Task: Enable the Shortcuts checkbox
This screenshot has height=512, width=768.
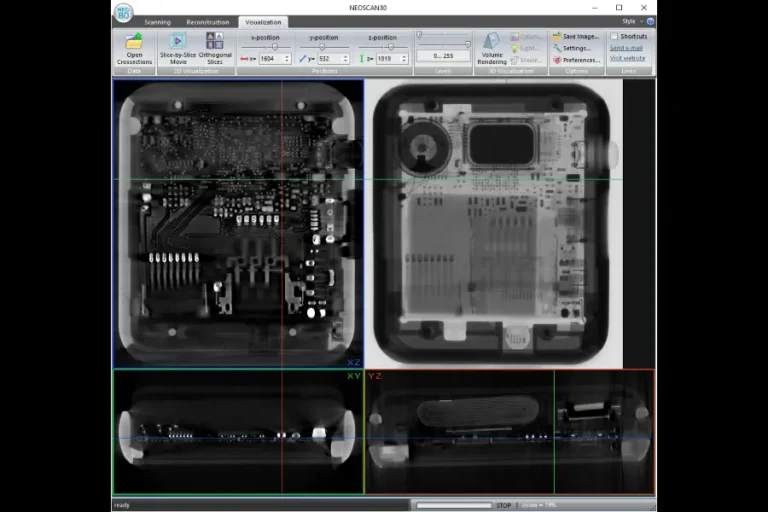Action: click(x=614, y=36)
